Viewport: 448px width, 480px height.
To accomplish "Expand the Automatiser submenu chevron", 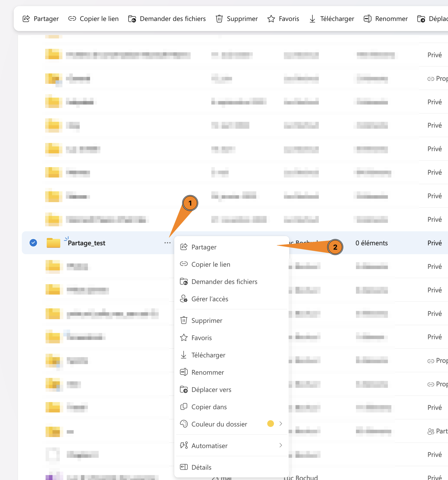I will (x=280, y=445).
